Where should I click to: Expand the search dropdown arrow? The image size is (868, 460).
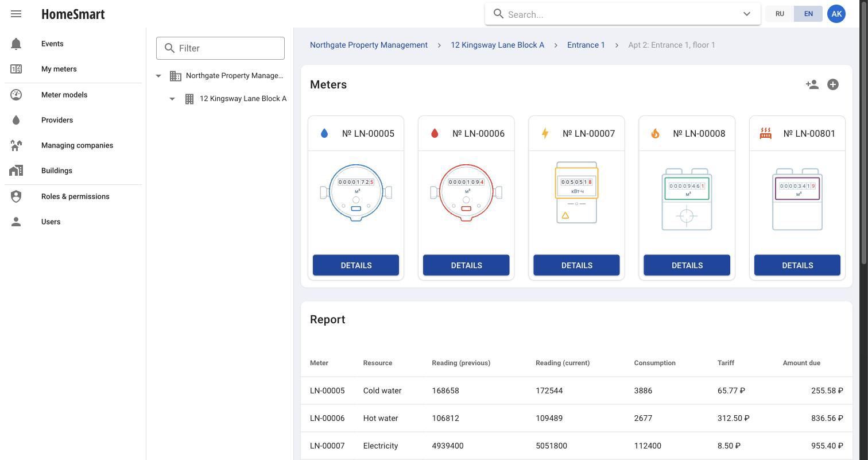click(747, 14)
